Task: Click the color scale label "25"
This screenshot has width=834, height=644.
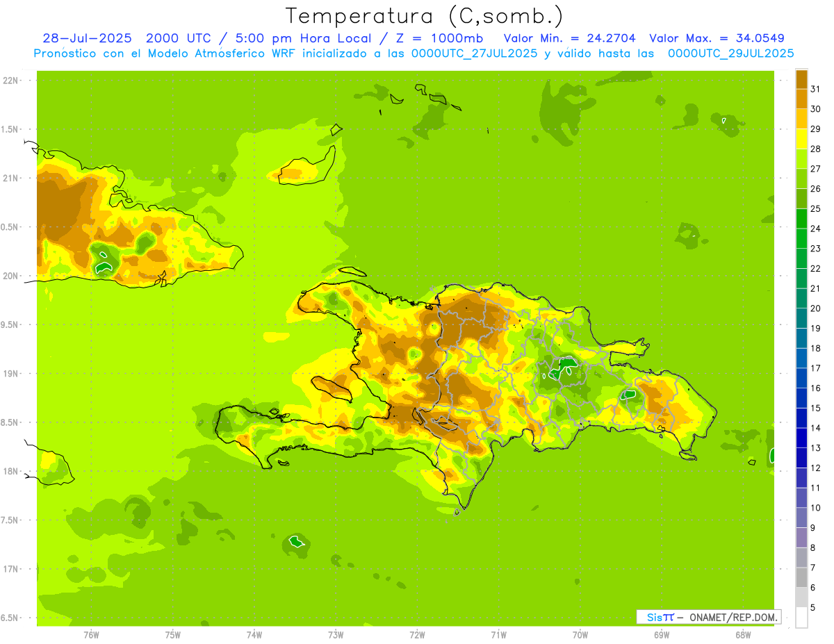Action: click(815, 208)
